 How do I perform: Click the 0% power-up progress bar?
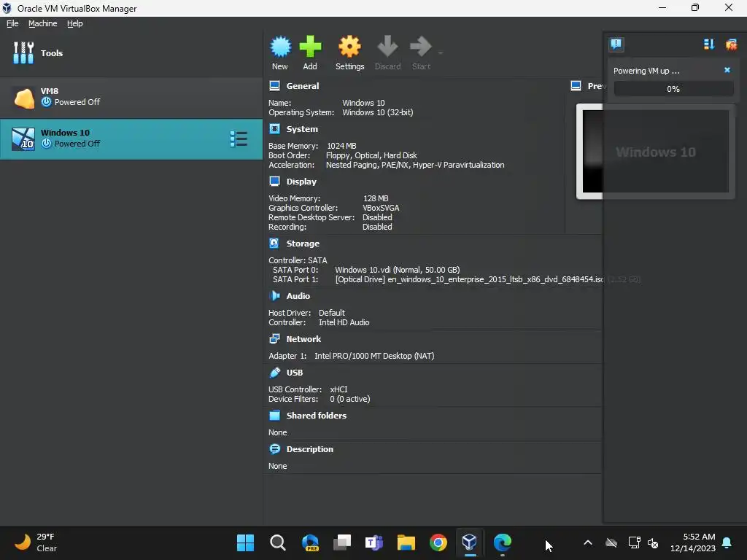673,88
